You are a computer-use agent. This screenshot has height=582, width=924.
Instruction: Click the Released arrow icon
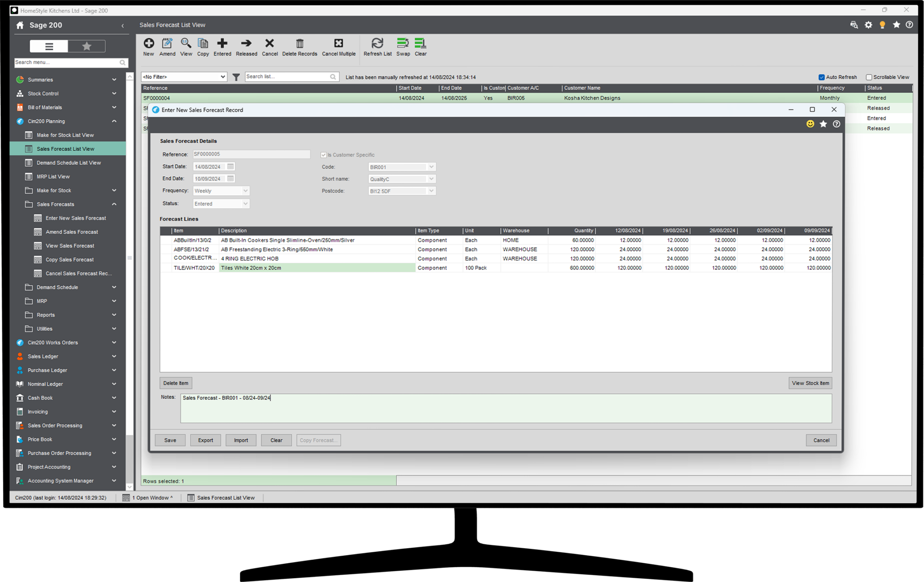[246, 43]
